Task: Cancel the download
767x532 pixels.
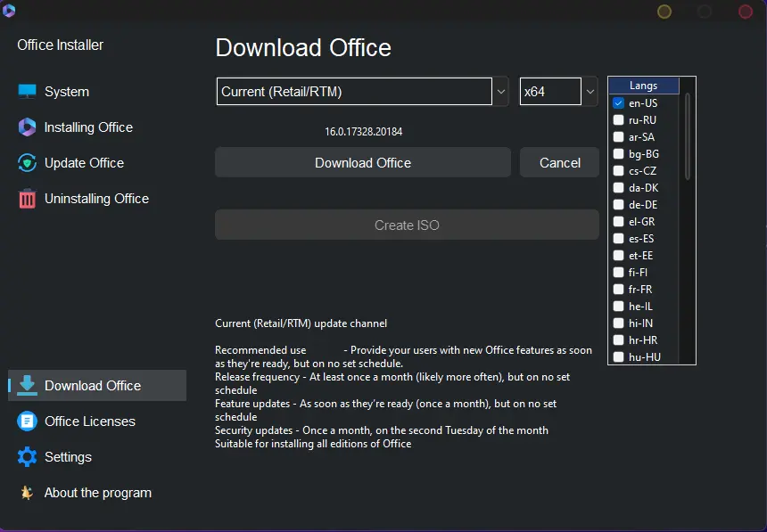Action: click(559, 162)
